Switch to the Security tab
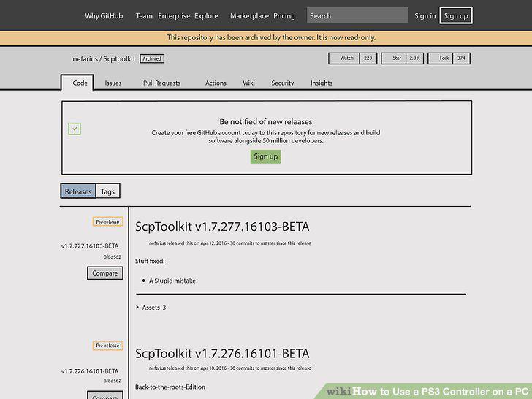 (x=283, y=83)
